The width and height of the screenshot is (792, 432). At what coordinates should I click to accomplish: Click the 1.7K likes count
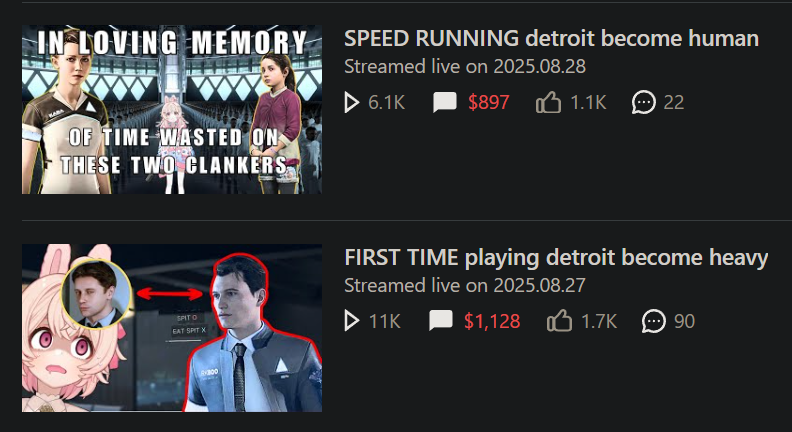click(599, 321)
